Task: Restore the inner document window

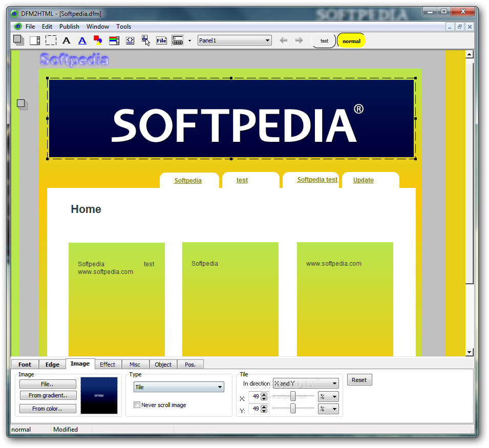Action: [x=459, y=27]
